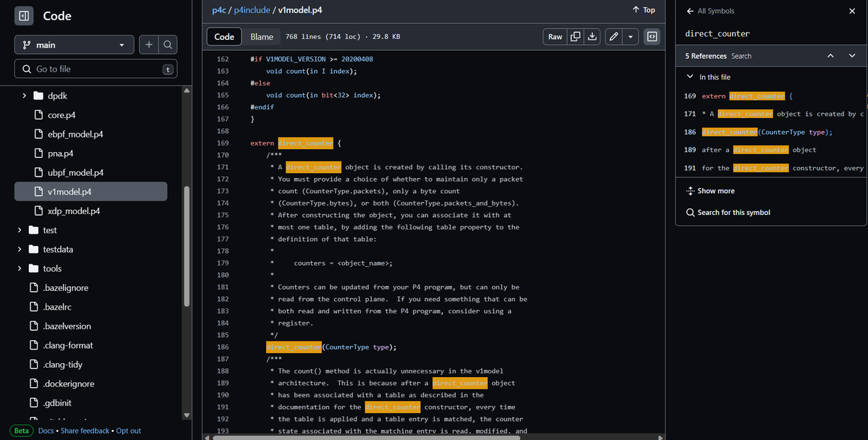The width and height of the screenshot is (868, 440).
Task: Open .gdbinit file
Action: click(57, 402)
